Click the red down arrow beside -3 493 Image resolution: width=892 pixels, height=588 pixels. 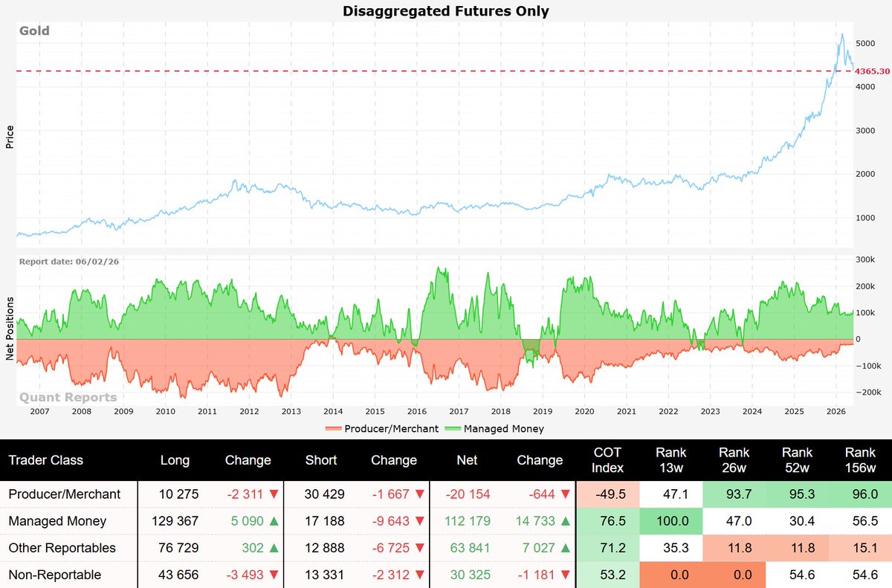[x=275, y=575]
